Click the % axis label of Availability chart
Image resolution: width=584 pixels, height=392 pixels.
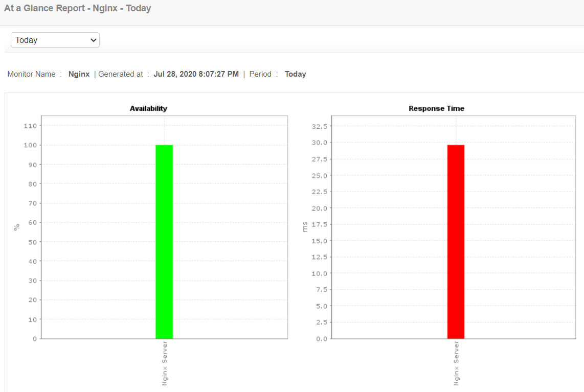[x=16, y=227]
